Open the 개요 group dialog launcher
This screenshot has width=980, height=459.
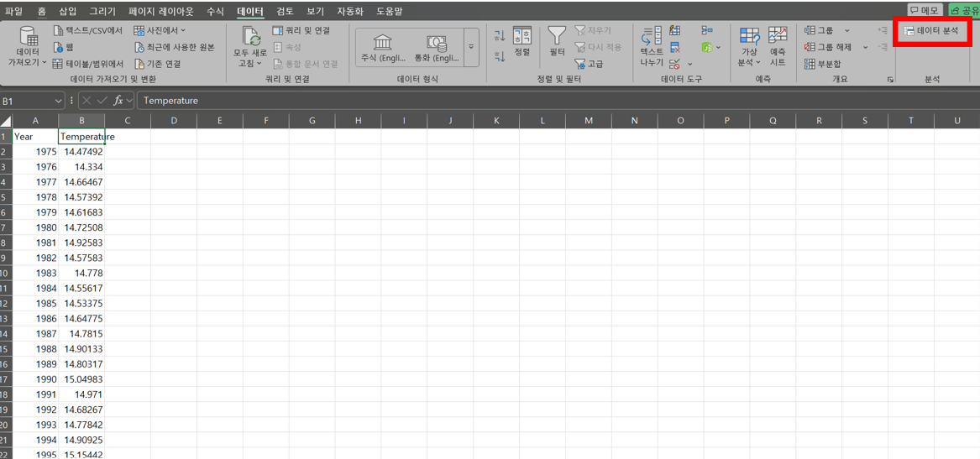[x=891, y=80]
